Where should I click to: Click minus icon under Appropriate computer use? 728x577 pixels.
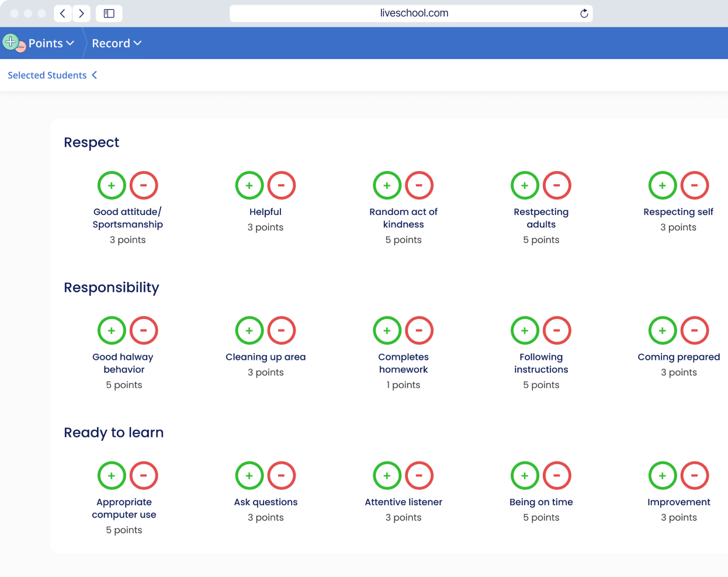tap(144, 475)
